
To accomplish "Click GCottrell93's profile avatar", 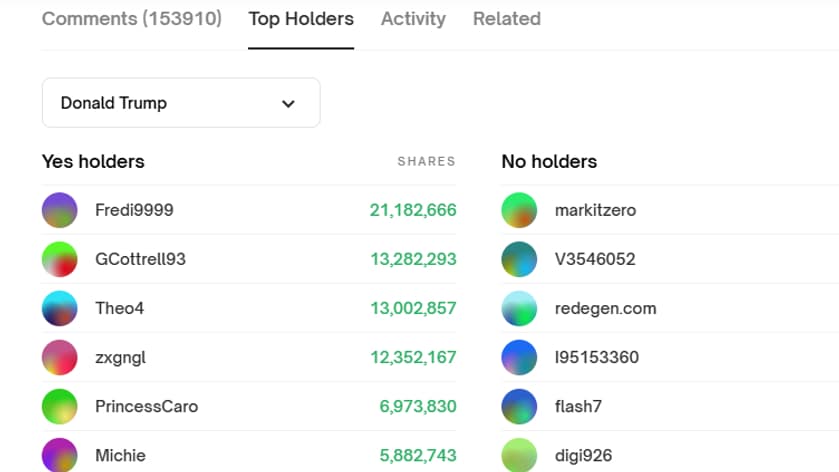I will 59,259.
